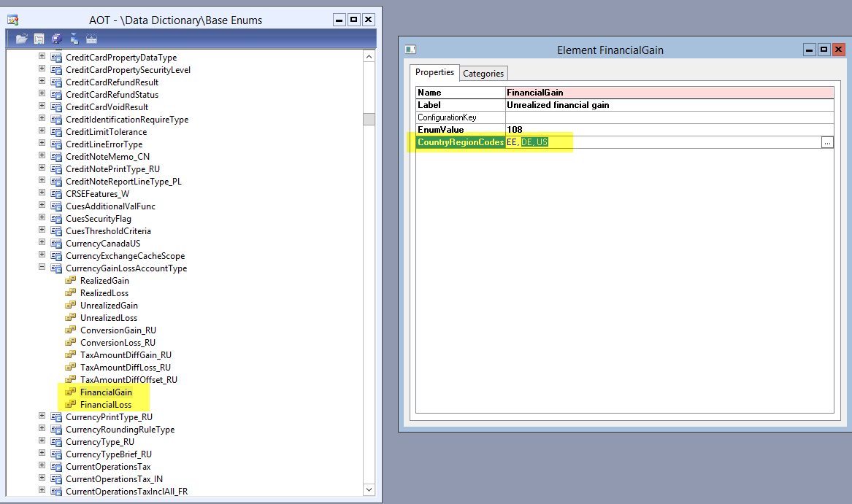The width and height of the screenshot is (852, 504).
Task: Select the Properties tab
Action: pos(434,72)
